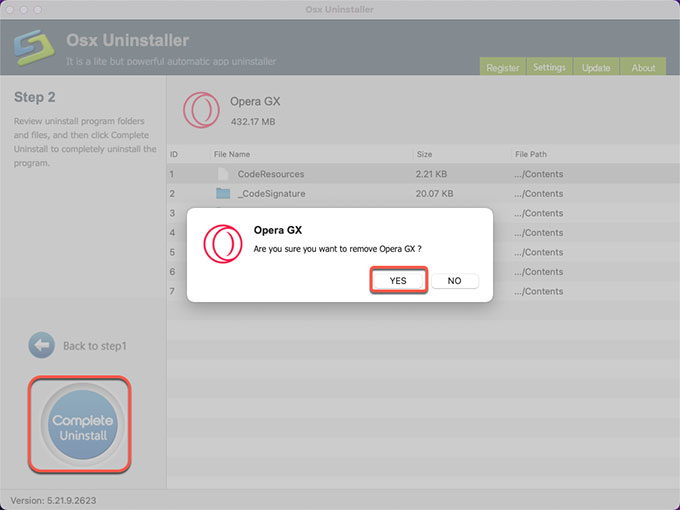Open the About tab
Image resolution: width=680 pixels, height=510 pixels.
[643, 68]
